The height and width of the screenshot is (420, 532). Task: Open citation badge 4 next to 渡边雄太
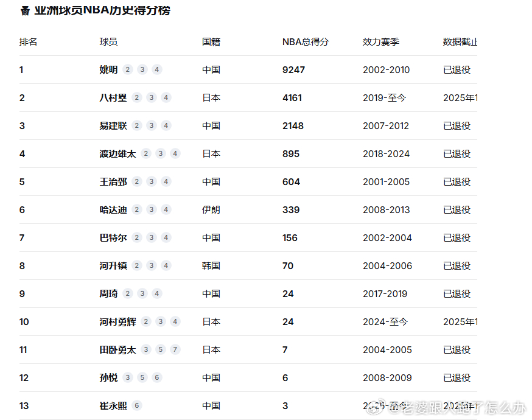click(x=175, y=153)
